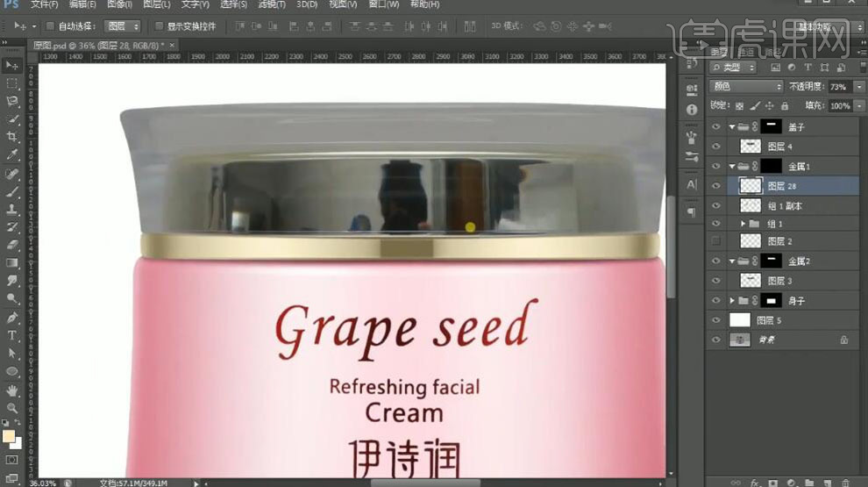Open the 视图(V) menu
Screen dimensions: 868x487
point(343,4)
